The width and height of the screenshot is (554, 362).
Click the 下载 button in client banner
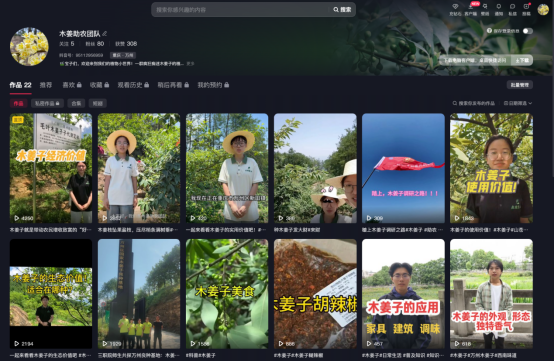click(522, 60)
